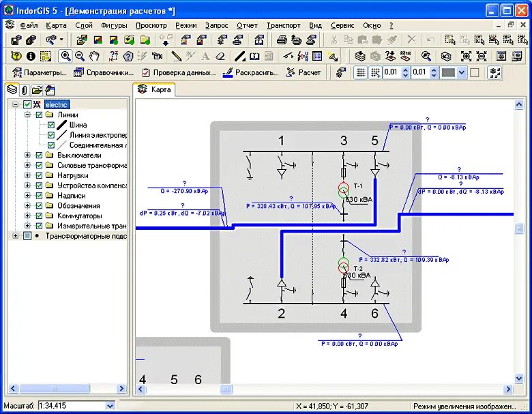
Task: Click the yellow question mark help icon
Action: [16, 56]
